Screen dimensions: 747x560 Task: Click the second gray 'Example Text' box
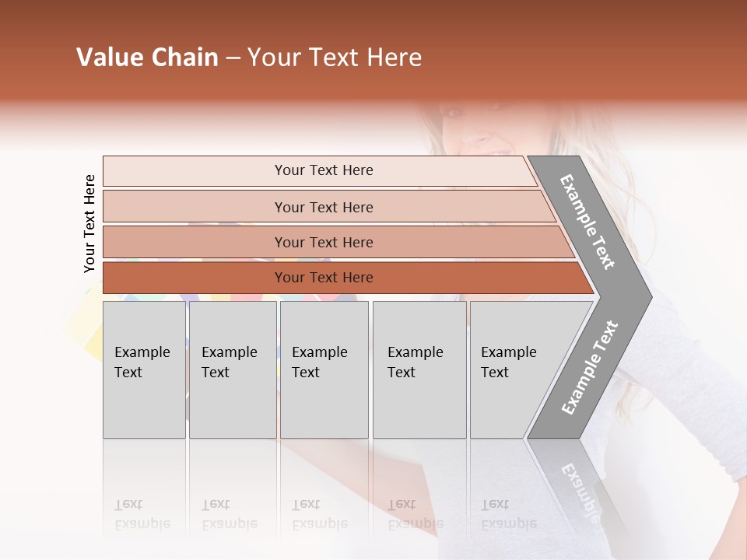coord(233,369)
